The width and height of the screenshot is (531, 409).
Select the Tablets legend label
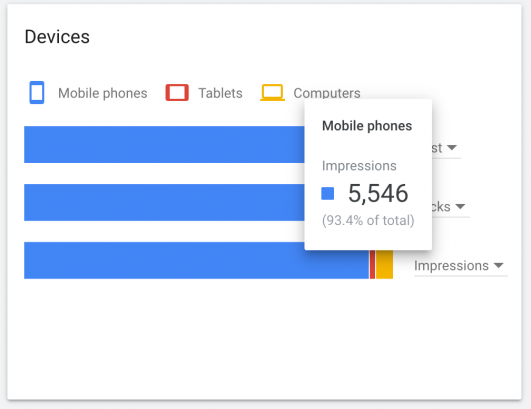[220, 93]
